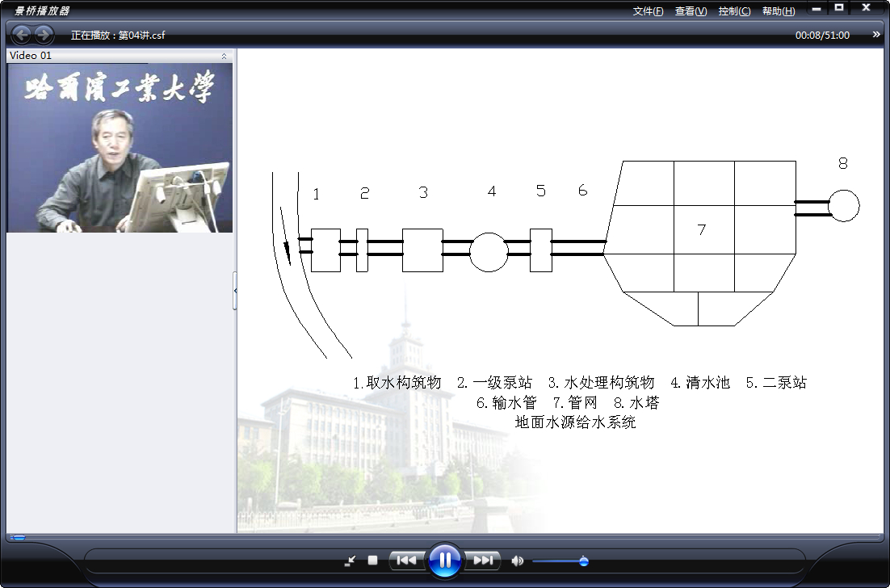Open the 文件(F) menu
The height and width of the screenshot is (588, 890).
point(648,11)
